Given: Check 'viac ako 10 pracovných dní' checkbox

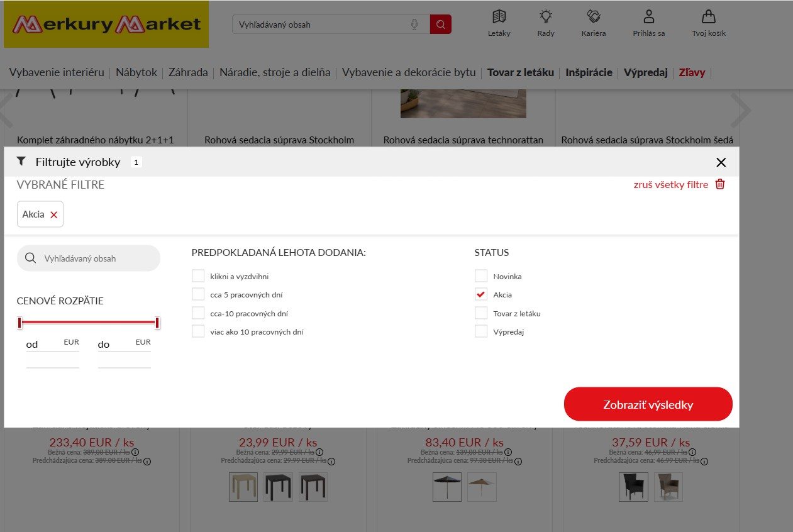Looking at the screenshot, I should point(198,331).
